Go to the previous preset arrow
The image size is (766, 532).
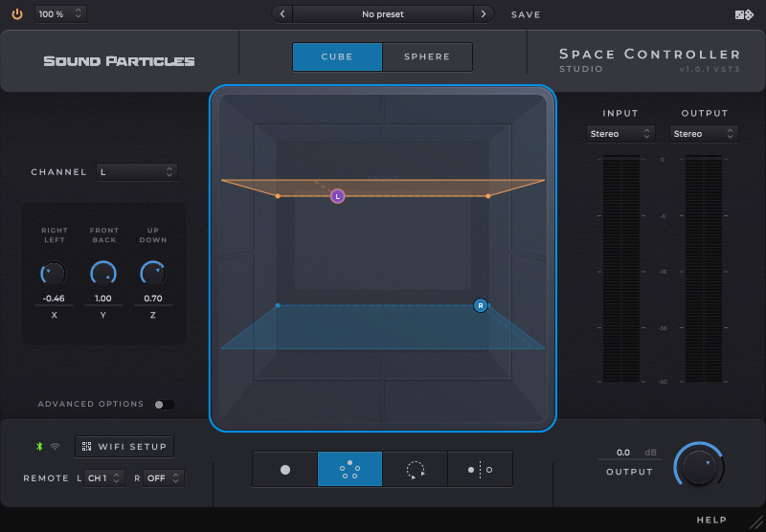click(282, 14)
